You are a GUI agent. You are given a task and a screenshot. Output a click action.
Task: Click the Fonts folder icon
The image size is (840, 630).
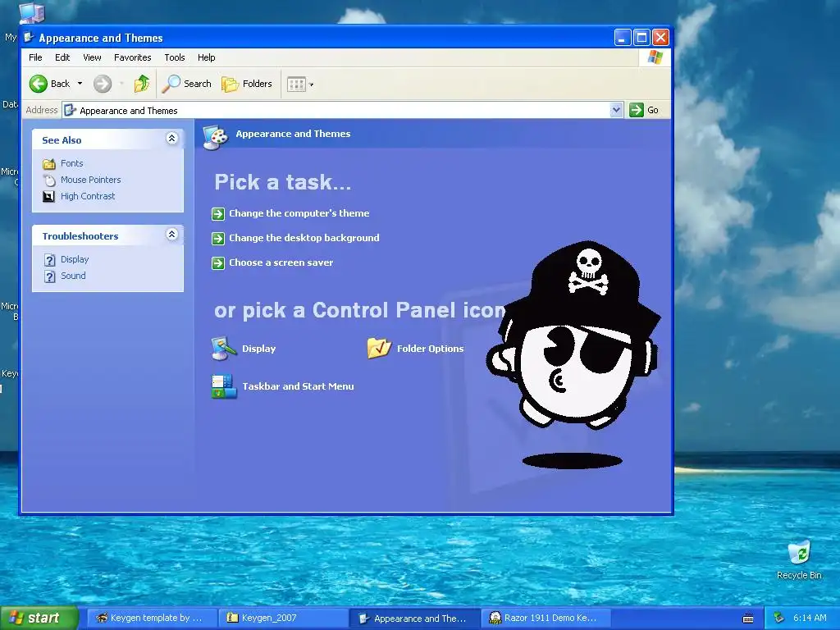click(48, 163)
